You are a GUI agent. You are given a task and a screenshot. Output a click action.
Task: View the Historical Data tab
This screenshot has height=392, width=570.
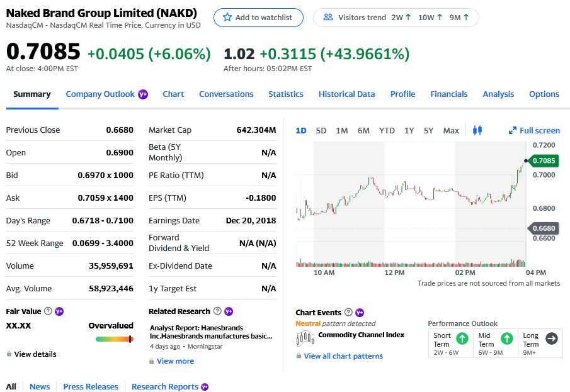click(x=347, y=94)
